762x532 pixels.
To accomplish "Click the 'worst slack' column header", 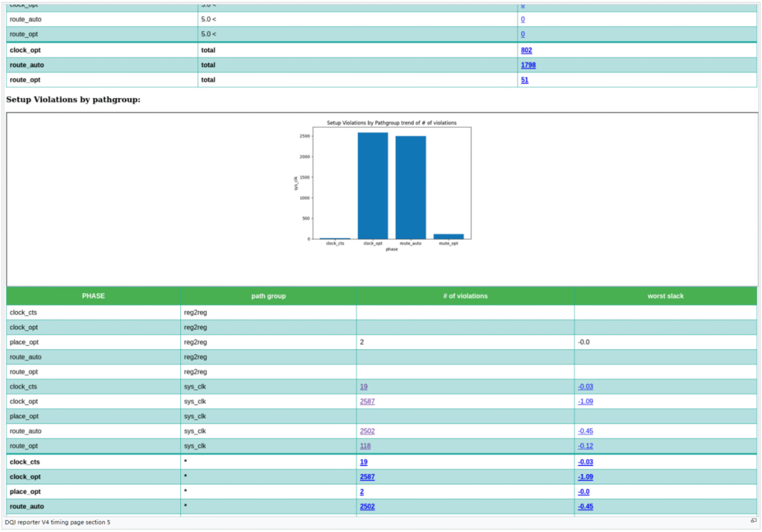I will (665, 295).
